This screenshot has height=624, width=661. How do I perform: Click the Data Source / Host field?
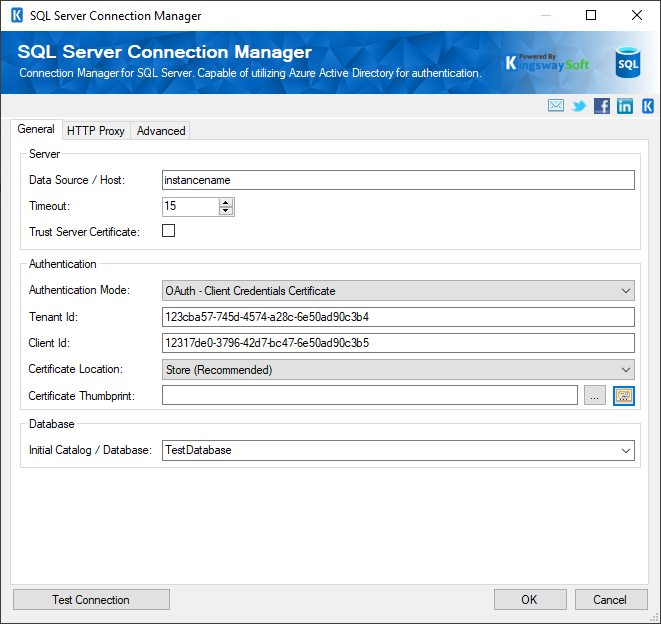pos(398,180)
